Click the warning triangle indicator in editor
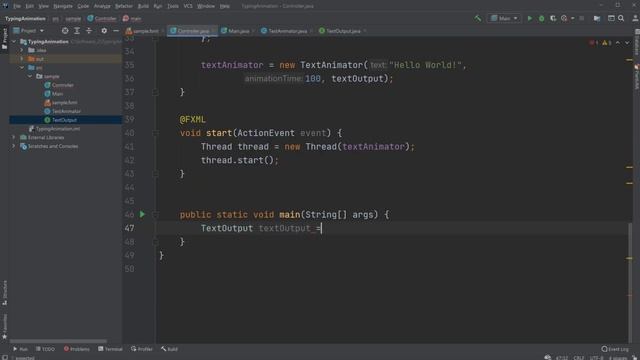This screenshot has width=640, height=360. tap(607, 42)
